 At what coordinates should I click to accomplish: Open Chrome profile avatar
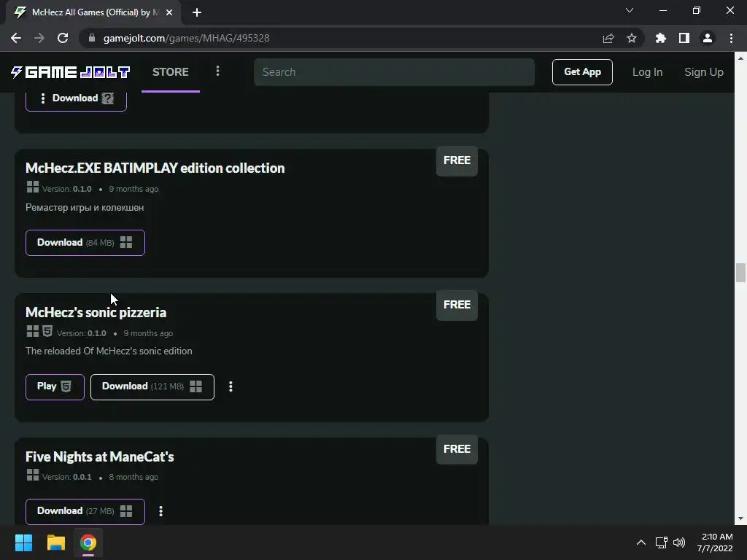[x=708, y=38]
